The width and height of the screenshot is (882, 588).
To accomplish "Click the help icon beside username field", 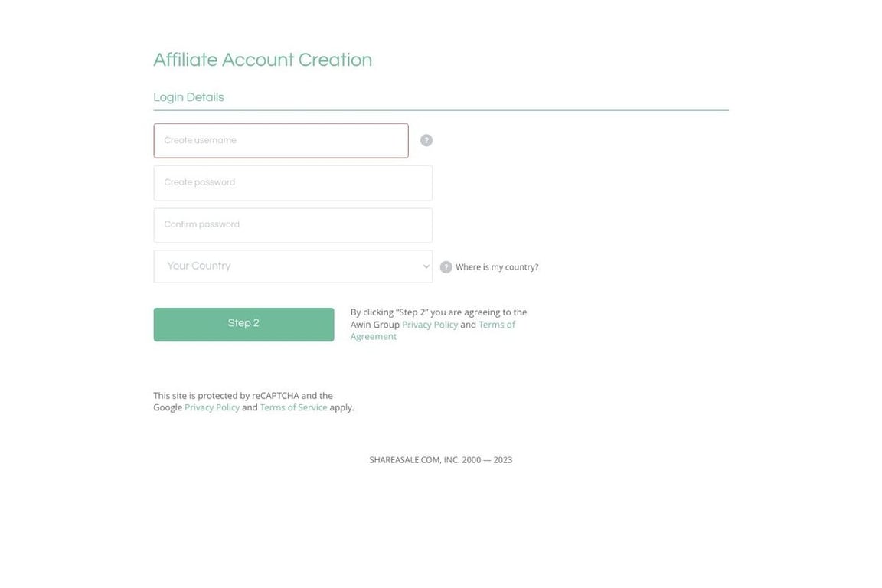I will click(x=426, y=139).
